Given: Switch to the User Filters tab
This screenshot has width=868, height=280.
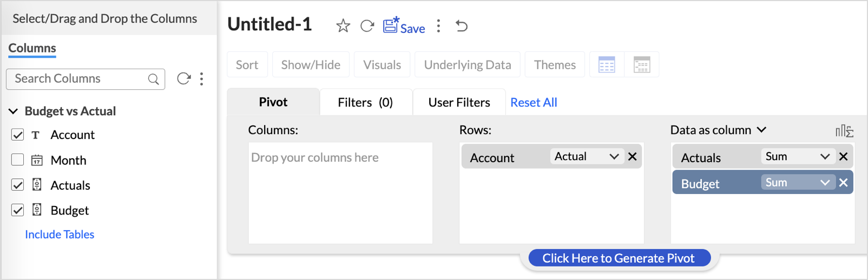Looking at the screenshot, I should pos(459,103).
